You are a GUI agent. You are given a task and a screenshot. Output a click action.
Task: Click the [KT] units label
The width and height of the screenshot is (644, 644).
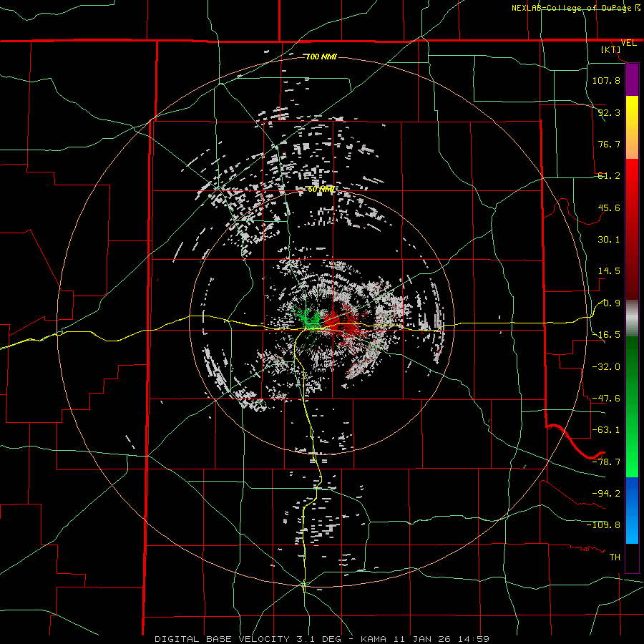611,49
